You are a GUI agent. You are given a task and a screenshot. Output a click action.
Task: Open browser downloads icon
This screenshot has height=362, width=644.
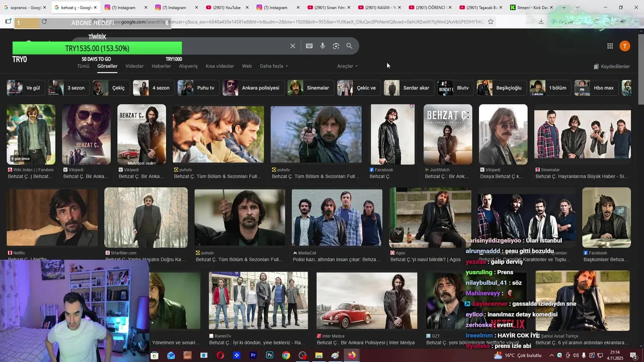(x=541, y=22)
